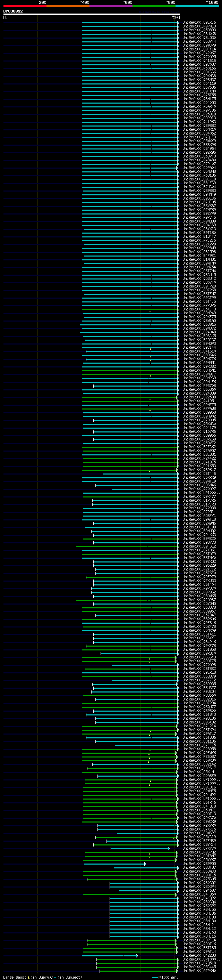Select hit label UniRef100_B9GES6
The width and height of the screenshot is (222, 980).
tap(199, 198)
